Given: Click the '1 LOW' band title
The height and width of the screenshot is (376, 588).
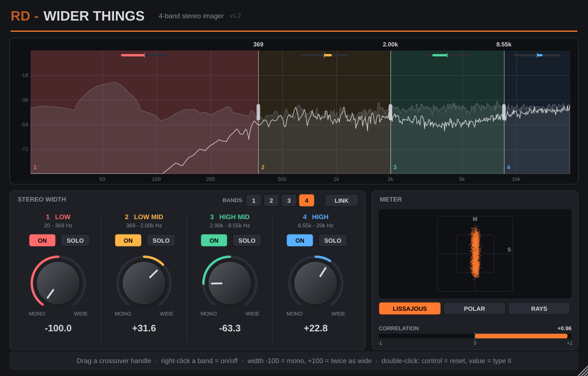Looking at the screenshot, I should tap(58, 217).
